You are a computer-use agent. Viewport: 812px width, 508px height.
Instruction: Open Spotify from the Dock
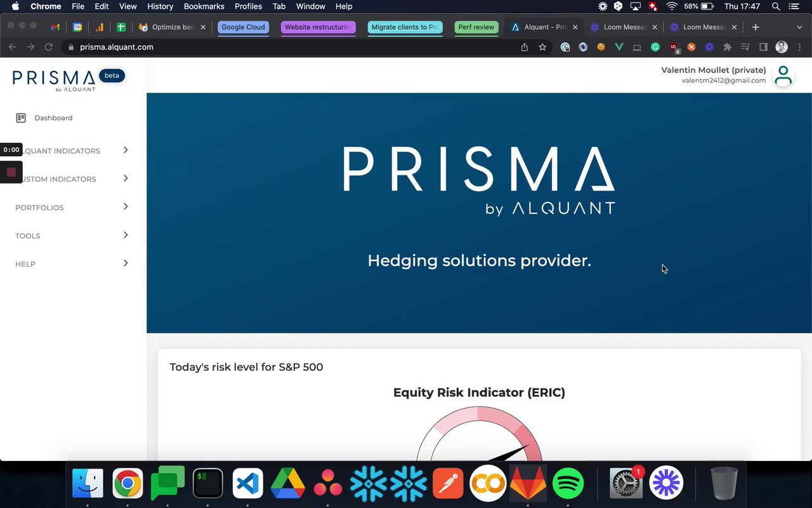pyautogui.click(x=568, y=483)
